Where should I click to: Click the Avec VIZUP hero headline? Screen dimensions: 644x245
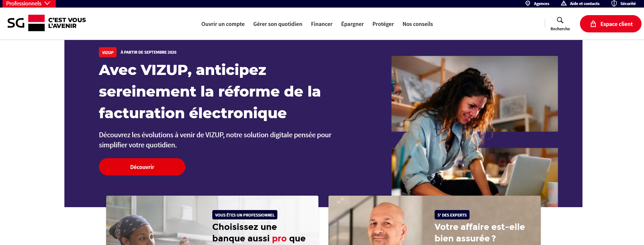210,92
